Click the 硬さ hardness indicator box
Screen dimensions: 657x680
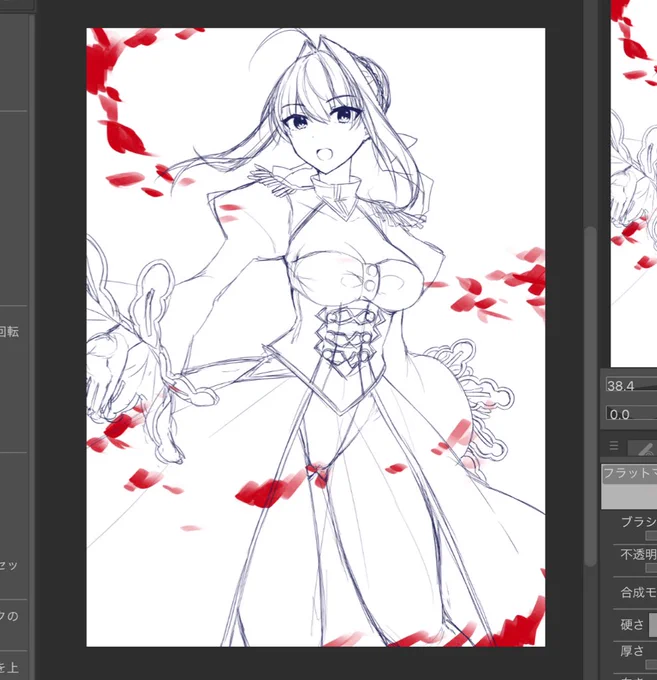click(x=653, y=625)
